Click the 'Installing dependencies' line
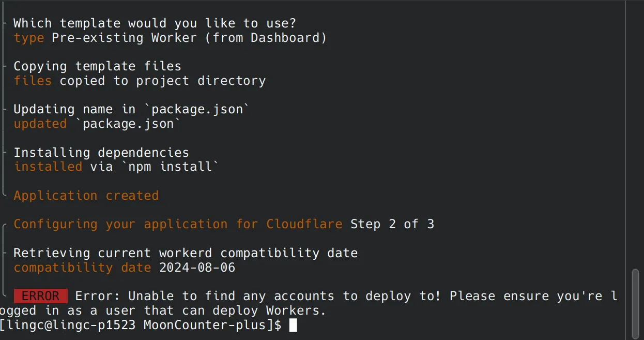Screen dimensions: 644x340 pyautogui.click(x=101, y=153)
